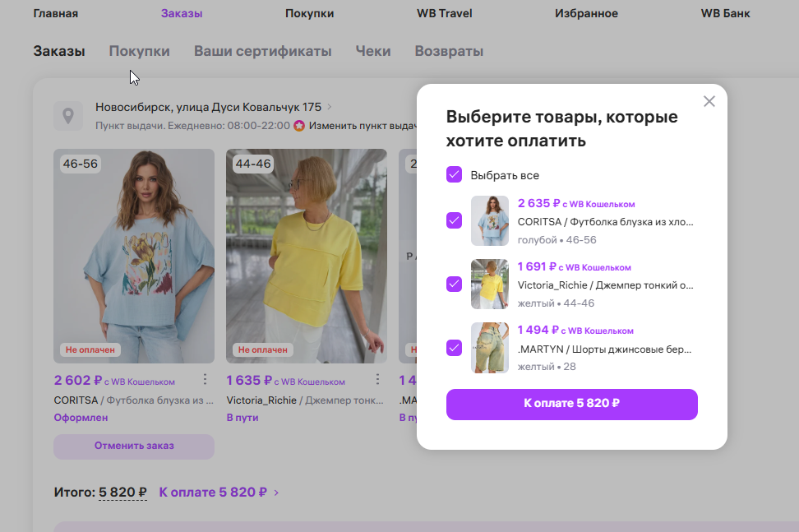
Task: Click Не оплачен label on yellow jumper card
Action: point(263,349)
